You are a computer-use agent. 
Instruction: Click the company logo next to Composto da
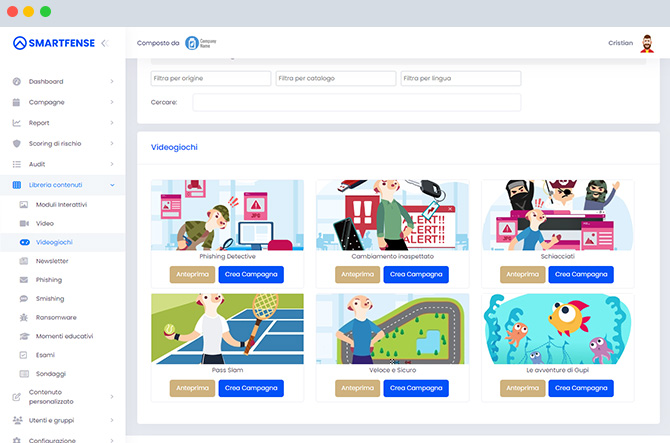point(200,43)
